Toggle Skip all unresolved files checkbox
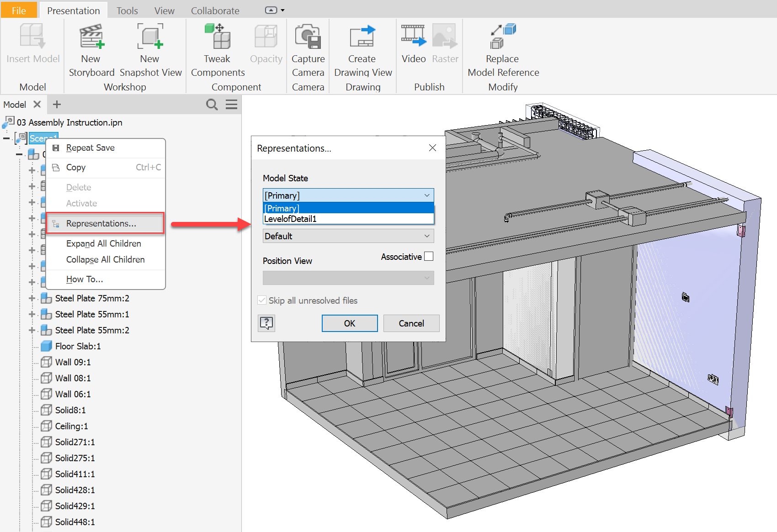The image size is (777, 532). click(262, 300)
